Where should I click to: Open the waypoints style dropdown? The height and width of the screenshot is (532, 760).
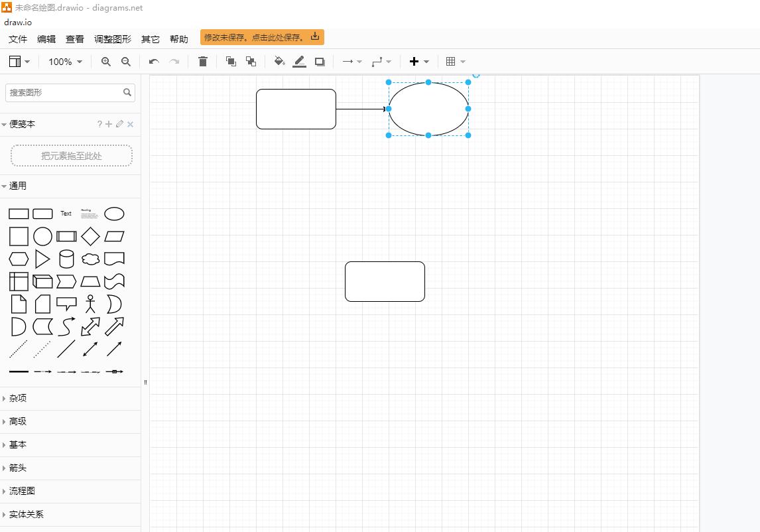pos(381,62)
